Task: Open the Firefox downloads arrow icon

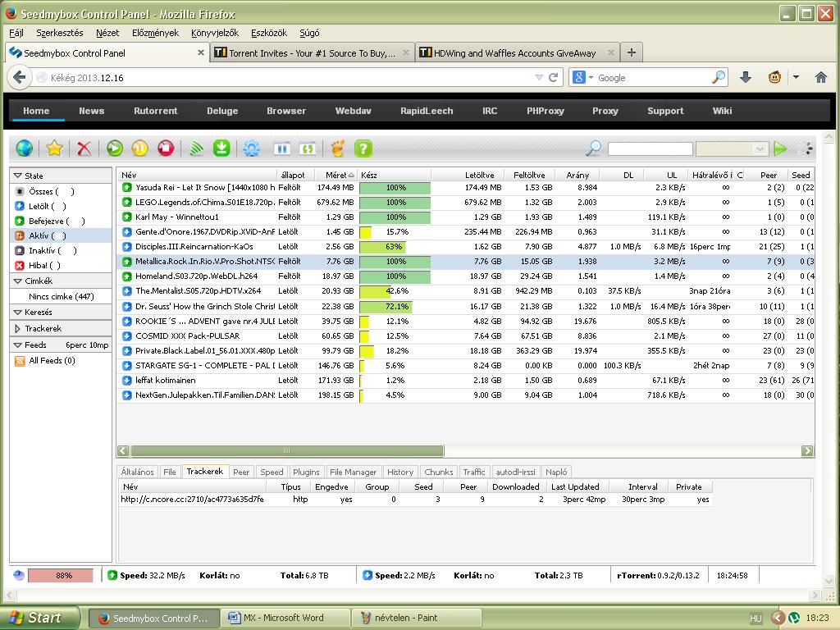Action: [745, 78]
